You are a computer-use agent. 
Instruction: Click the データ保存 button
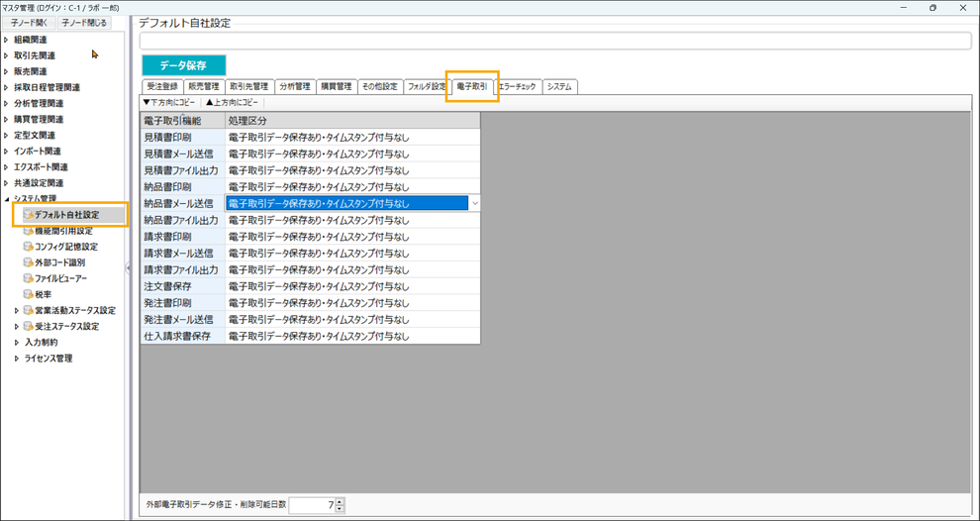[184, 65]
